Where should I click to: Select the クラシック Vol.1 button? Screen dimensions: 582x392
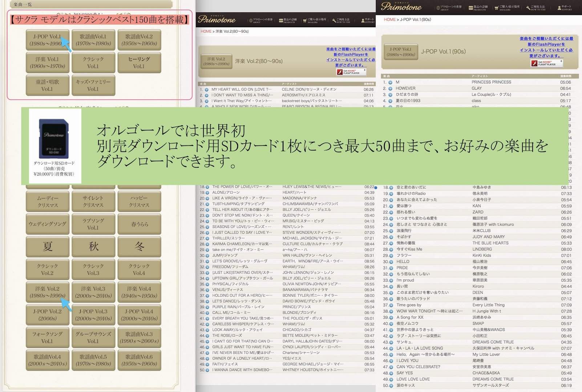tap(93, 63)
